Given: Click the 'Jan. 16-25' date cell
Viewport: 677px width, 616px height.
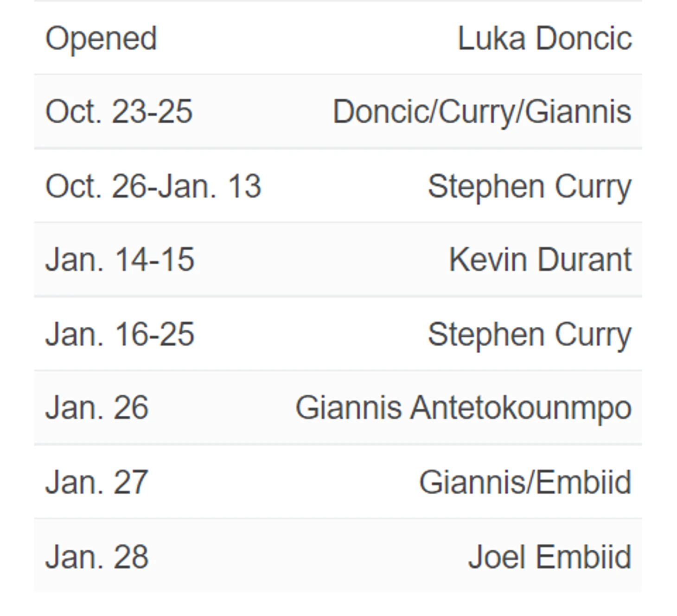Looking at the screenshot, I should coord(120,334).
